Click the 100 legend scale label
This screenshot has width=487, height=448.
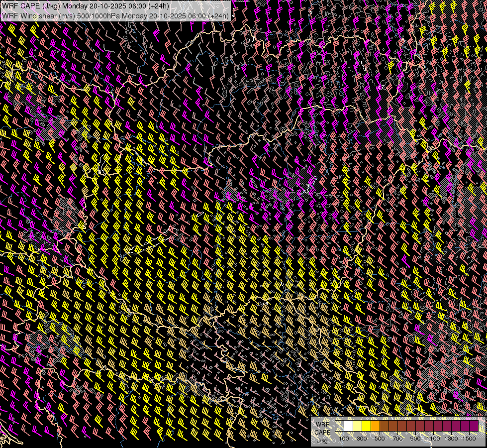click(344, 439)
